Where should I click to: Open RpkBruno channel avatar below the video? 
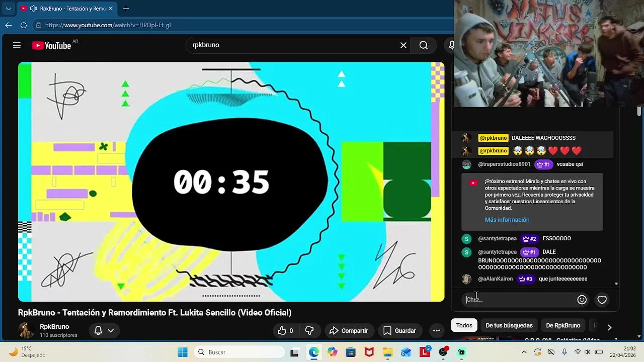click(x=26, y=330)
